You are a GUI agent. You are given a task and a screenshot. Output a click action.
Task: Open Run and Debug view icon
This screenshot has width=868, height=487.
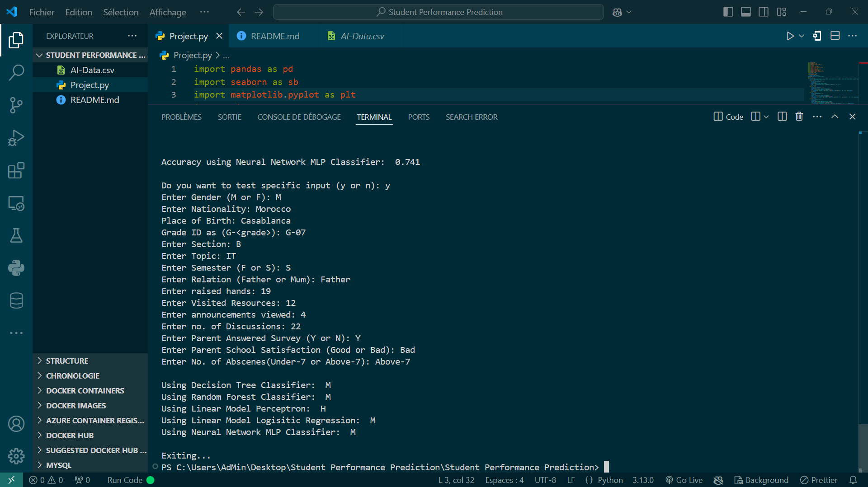(16, 138)
